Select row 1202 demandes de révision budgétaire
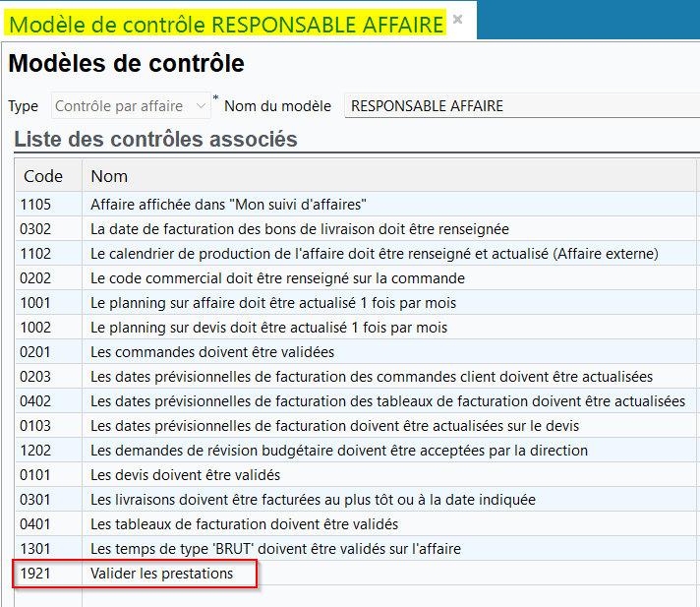 pyautogui.click(x=356, y=451)
